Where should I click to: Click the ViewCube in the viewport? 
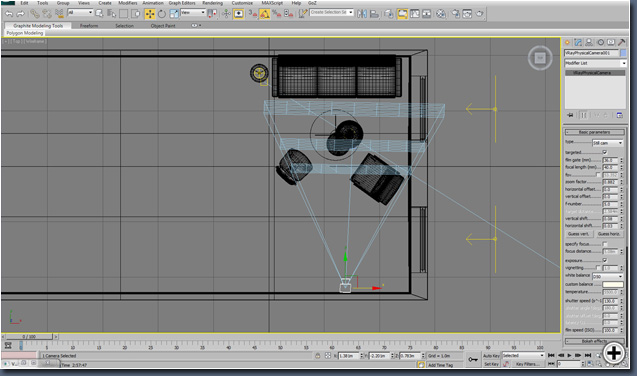[x=540, y=58]
